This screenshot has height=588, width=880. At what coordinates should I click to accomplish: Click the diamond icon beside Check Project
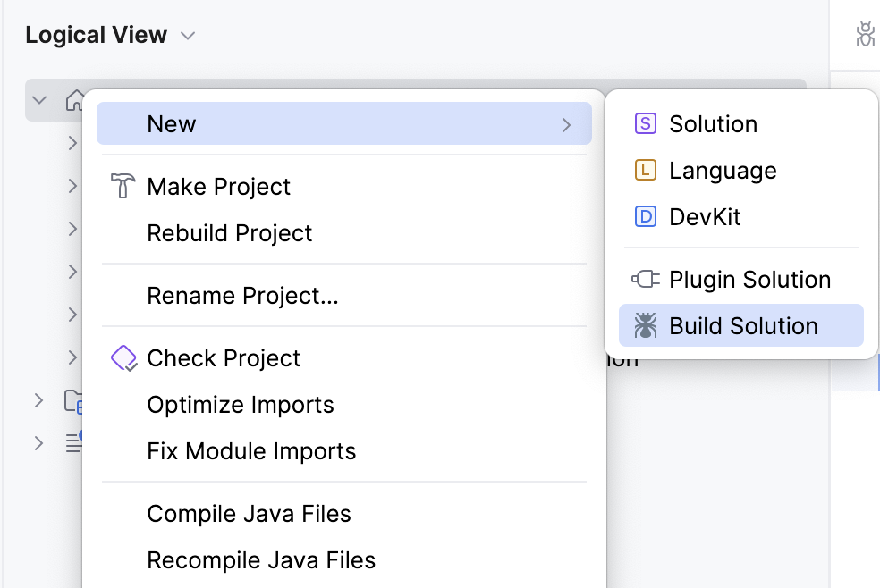(x=123, y=357)
